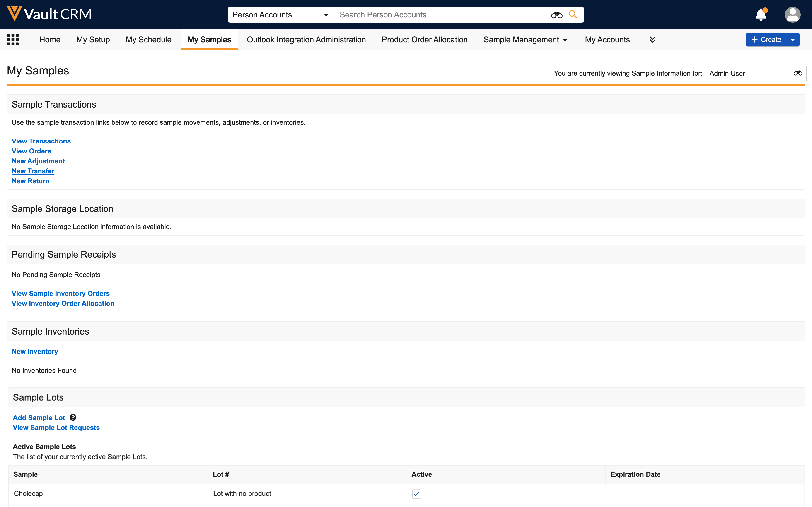
Task: Open the Person Accounts dropdown
Action: click(x=280, y=15)
